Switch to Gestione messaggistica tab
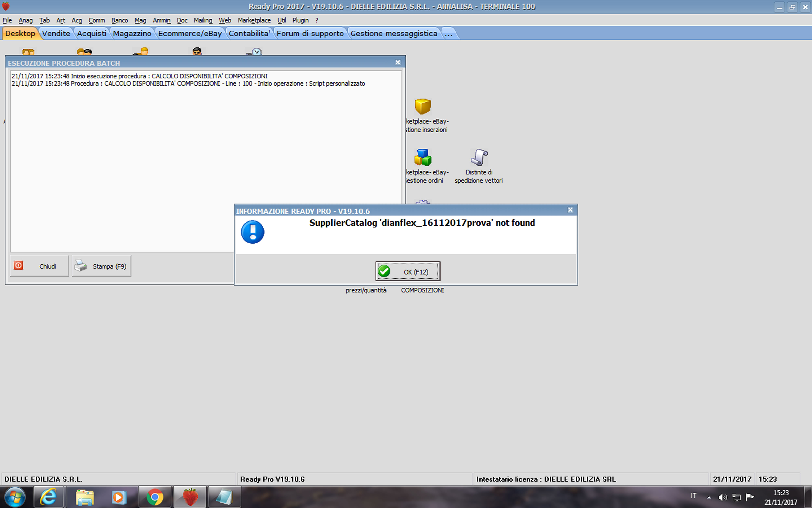The height and width of the screenshot is (508, 812). (394, 33)
